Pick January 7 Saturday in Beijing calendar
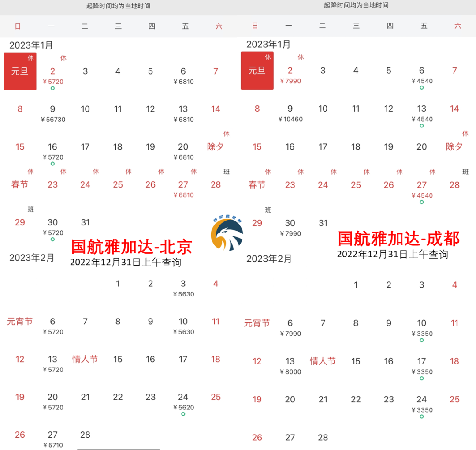Image resolution: width=476 pixels, height=450 pixels. coord(216,71)
